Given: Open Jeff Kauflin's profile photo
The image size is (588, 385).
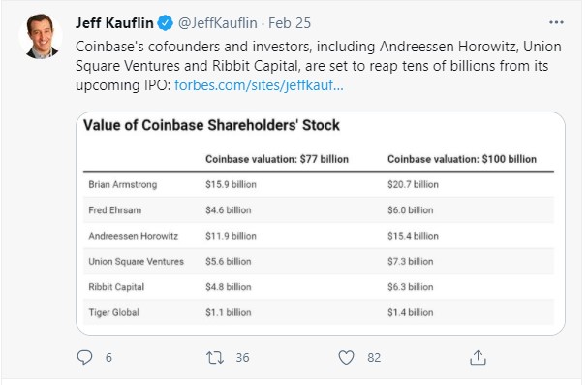Looking at the screenshot, I should click(x=41, y=36).
